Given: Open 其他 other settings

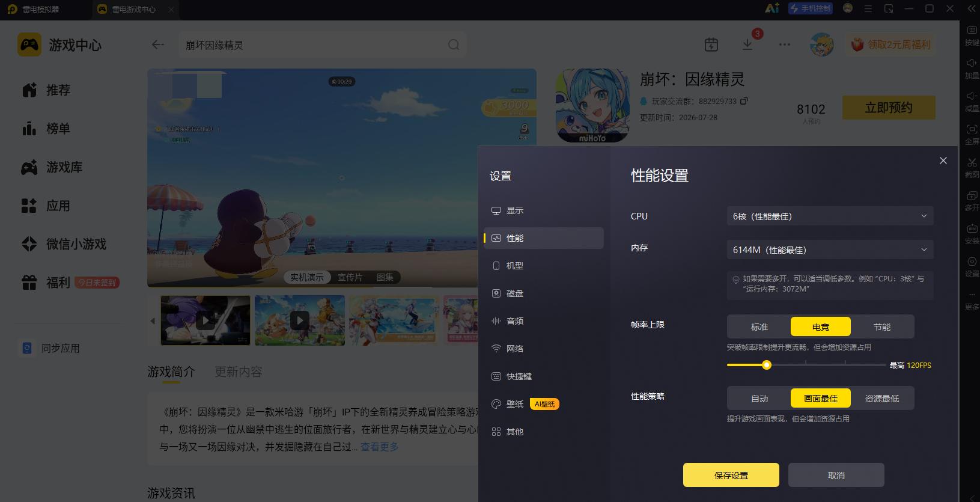Looking at the screenshot, I should tap(544, 432).
